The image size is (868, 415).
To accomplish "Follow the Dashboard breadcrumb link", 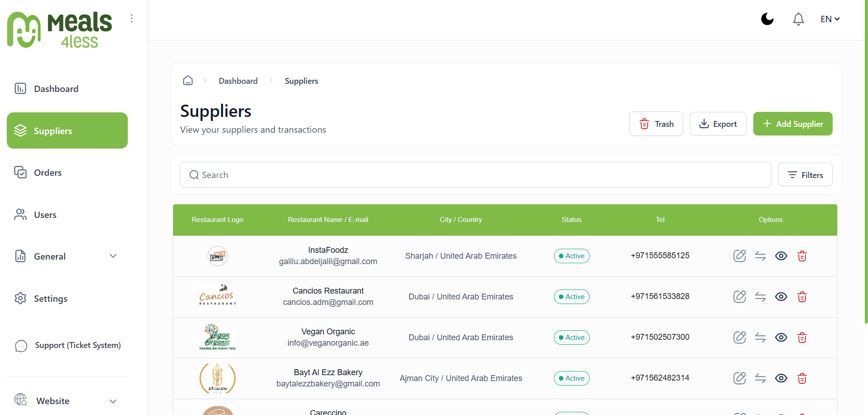I will (x=238, y=81).
